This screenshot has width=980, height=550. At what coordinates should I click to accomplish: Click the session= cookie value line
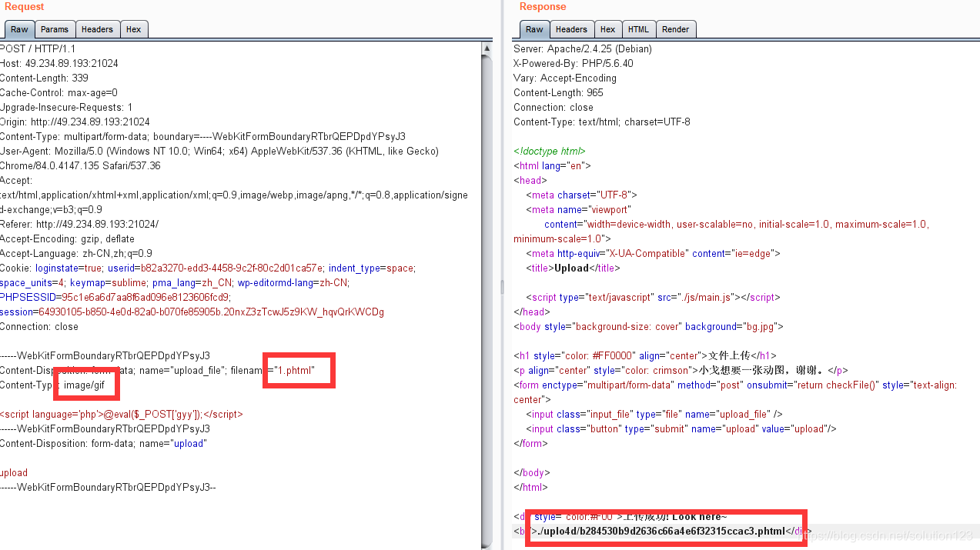click(x=192, y=312)
